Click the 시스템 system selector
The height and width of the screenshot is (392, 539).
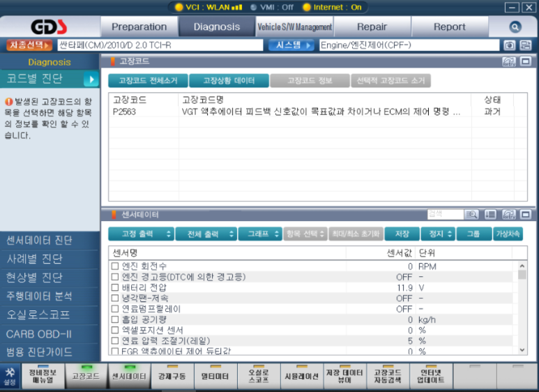(x=291, y=45)
